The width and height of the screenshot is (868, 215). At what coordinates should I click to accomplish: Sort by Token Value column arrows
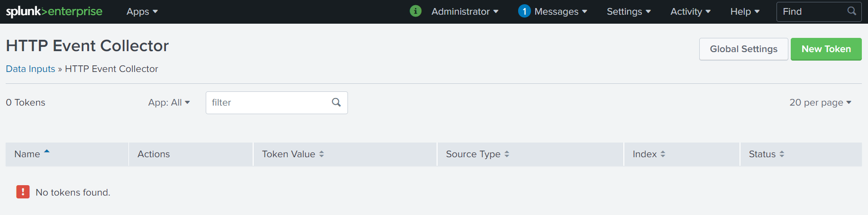pyautogui.click(x=321, y=154)
